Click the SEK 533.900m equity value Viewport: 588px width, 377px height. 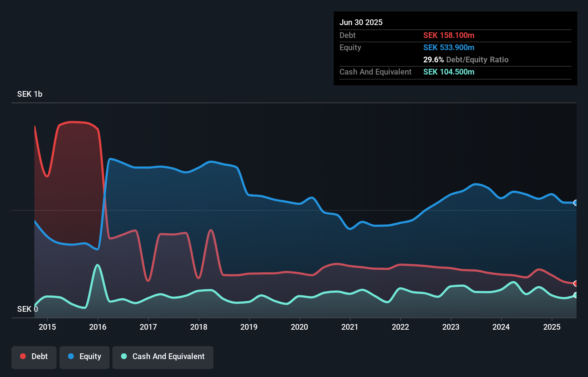pyautogui.click(x=449, y=47)
